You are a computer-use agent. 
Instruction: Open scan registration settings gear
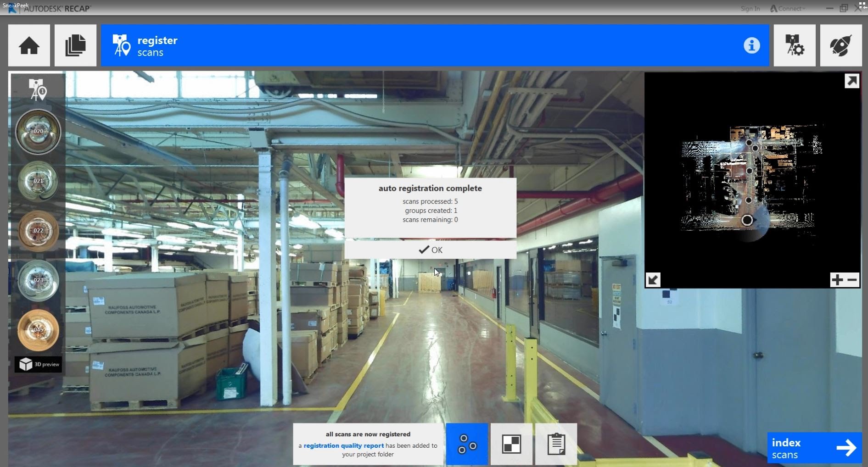(794, 45)
